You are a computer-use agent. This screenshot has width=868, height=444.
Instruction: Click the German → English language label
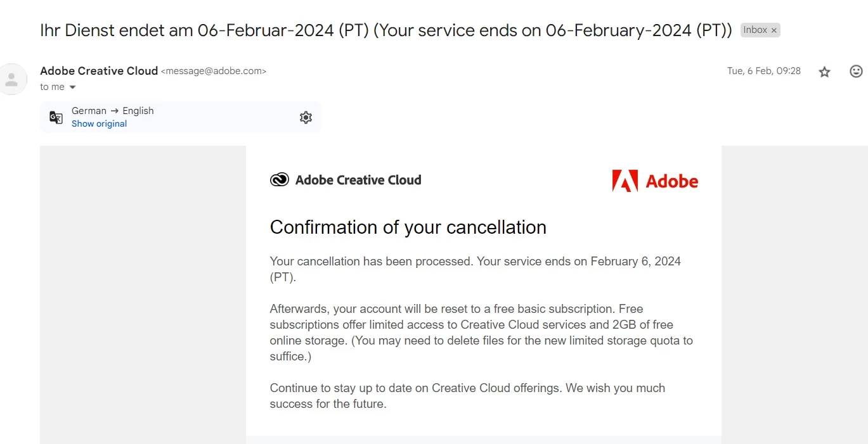coord(112,111)
